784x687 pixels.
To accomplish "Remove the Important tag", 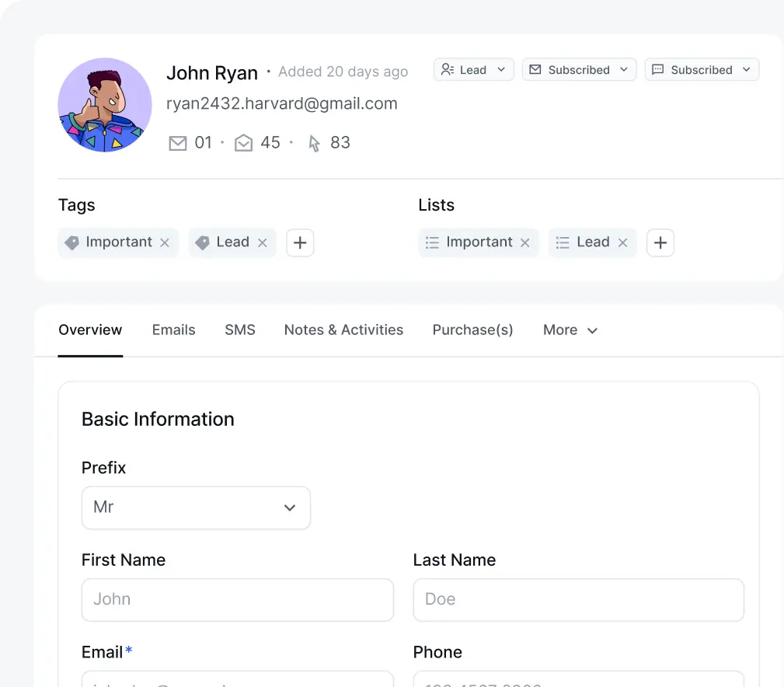I will point(165,242).
